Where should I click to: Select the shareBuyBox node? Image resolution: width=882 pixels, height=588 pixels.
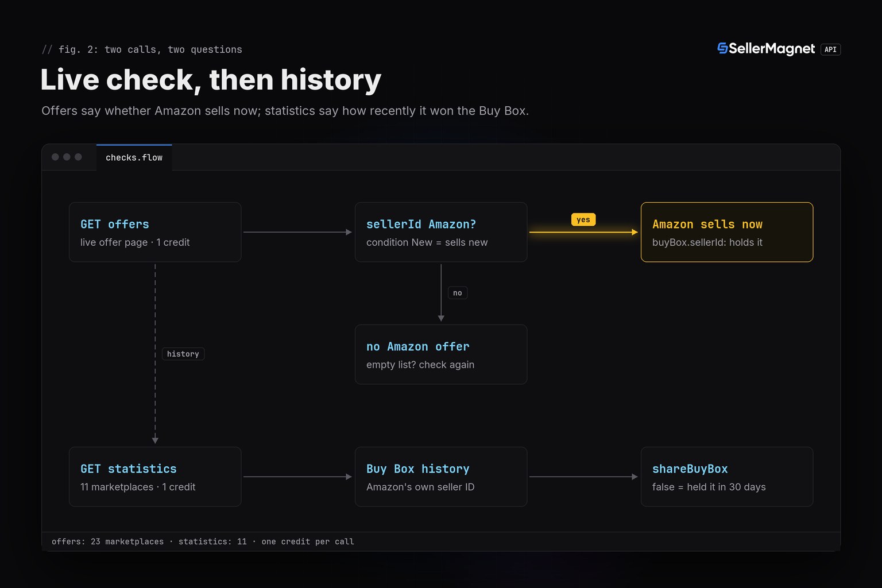727,477
